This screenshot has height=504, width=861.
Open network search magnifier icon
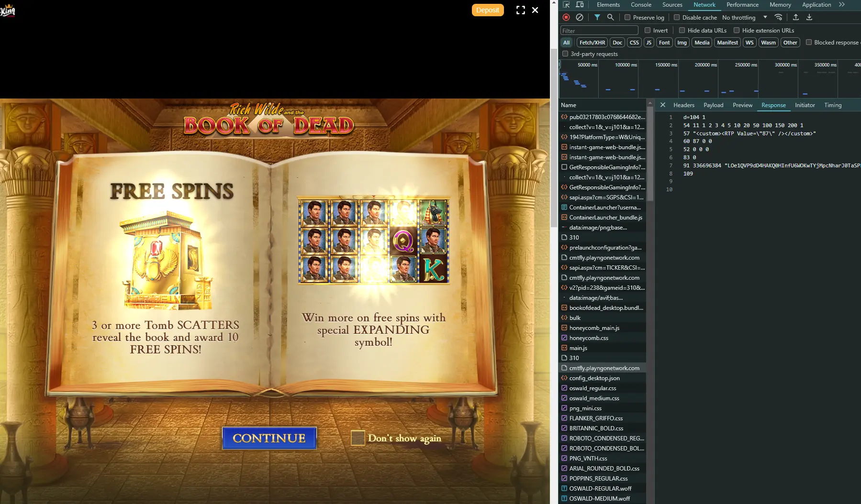[611, 17]
